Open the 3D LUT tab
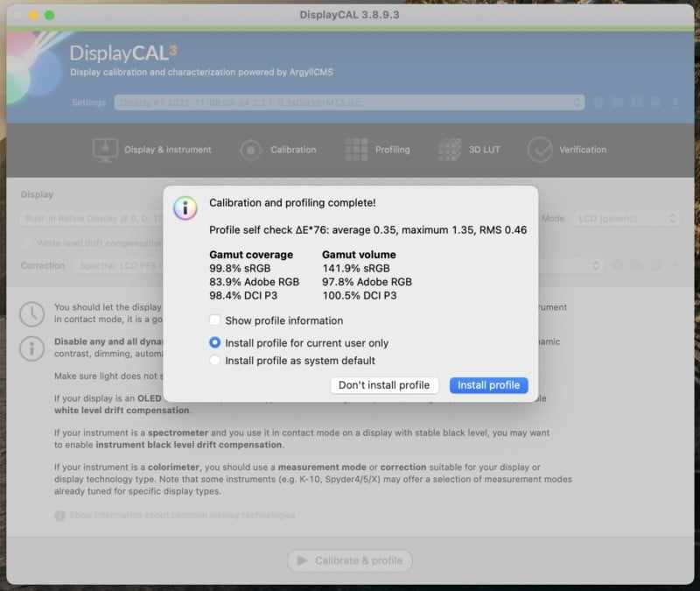 470,150
